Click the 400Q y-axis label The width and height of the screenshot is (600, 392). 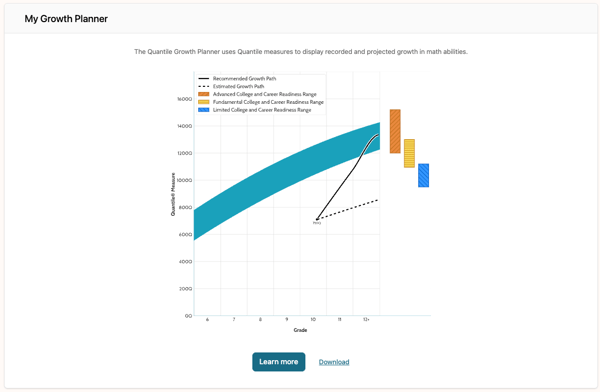coord(185,262)
